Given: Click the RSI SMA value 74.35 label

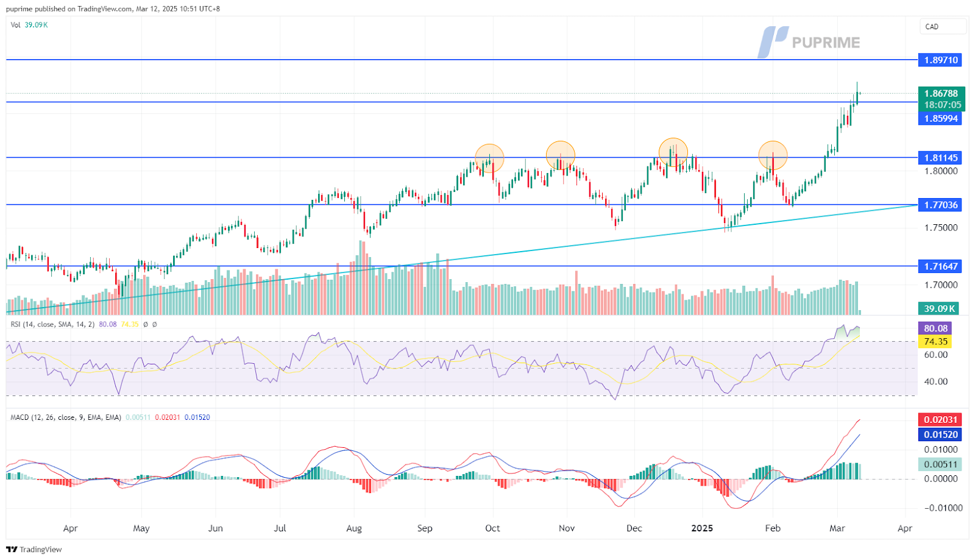Looking at the screenshot, I should click(935, 341).
